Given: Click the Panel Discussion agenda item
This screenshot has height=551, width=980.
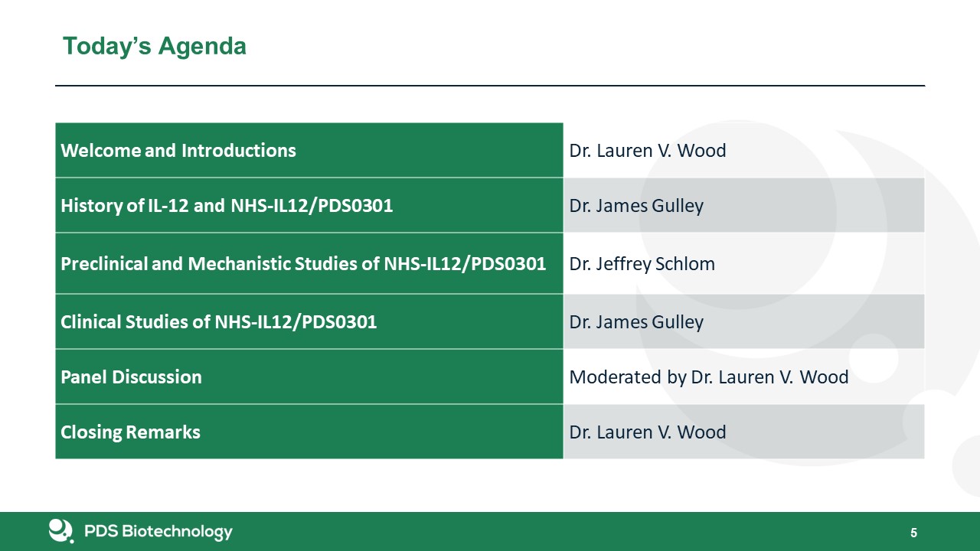Looking at the screenshot, I should tap(132, 377).
